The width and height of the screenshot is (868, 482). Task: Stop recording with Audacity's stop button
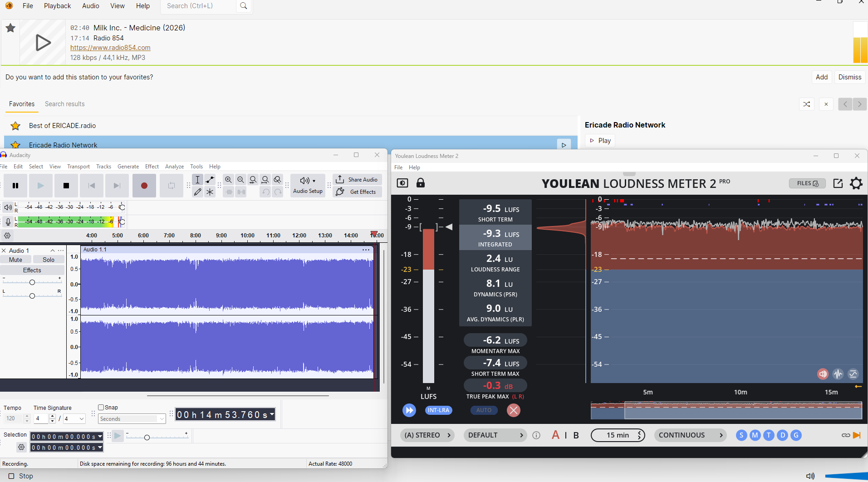66,186
